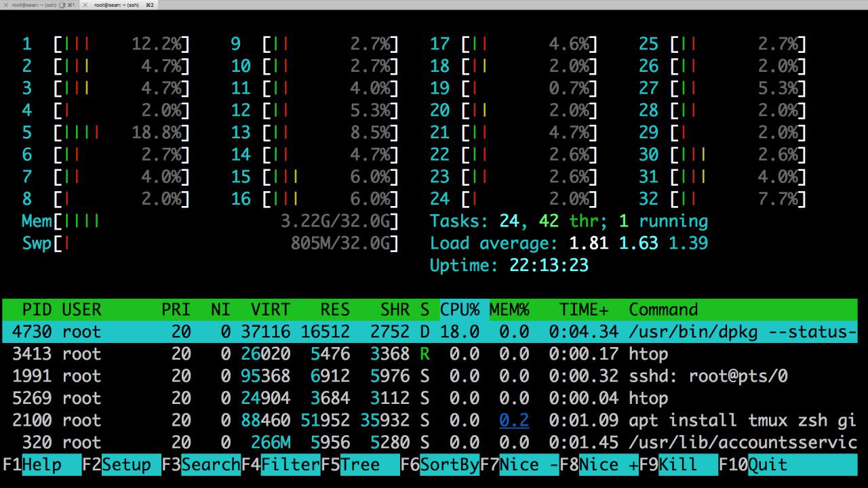Select the apt install tmux process
Image resolution: width=868 pixels, height=488 pixels.
click(430, 420)
